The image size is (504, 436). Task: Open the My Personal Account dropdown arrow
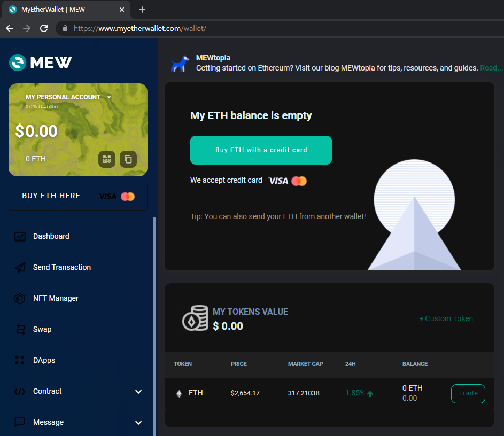tap(109, 97)
